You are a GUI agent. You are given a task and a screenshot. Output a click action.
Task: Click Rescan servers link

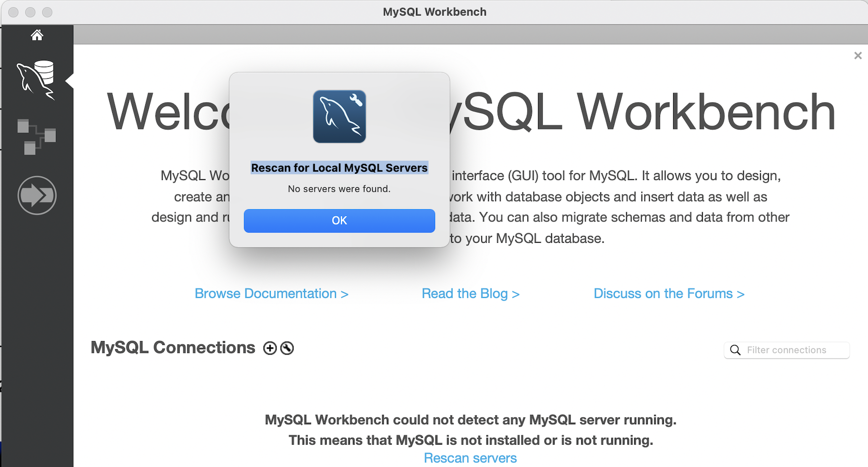[470, 458]
